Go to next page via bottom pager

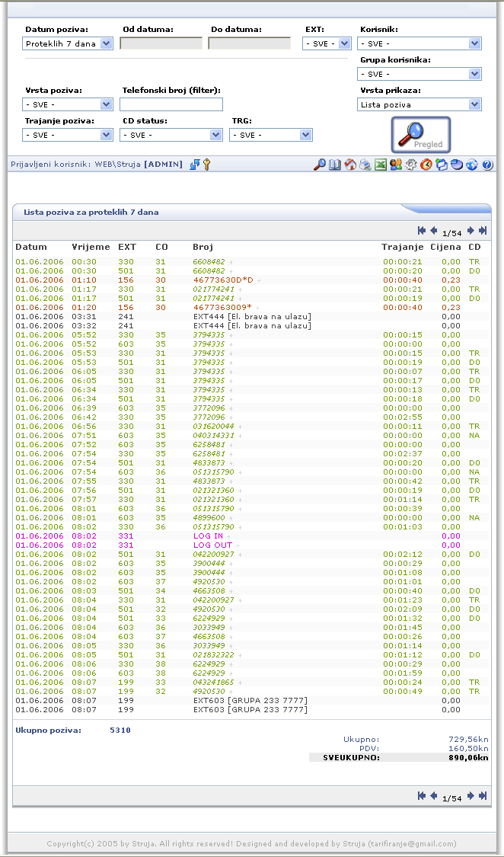tap(471, 796)
